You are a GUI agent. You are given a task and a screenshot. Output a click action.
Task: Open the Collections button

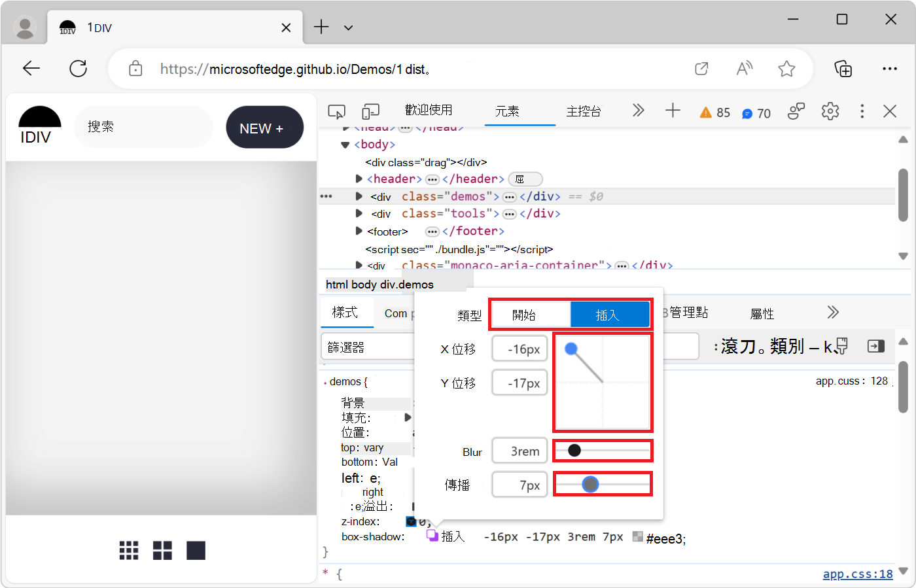[843, 68]
